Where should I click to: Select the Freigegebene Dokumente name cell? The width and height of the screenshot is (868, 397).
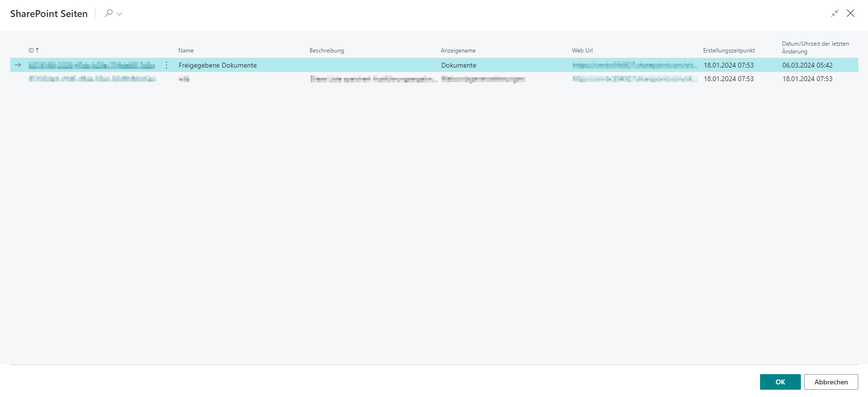click(217, 65)
